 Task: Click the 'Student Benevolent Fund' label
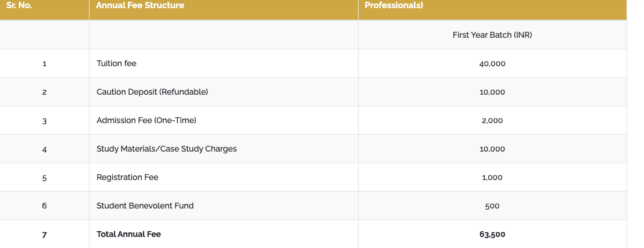point(145,206)
